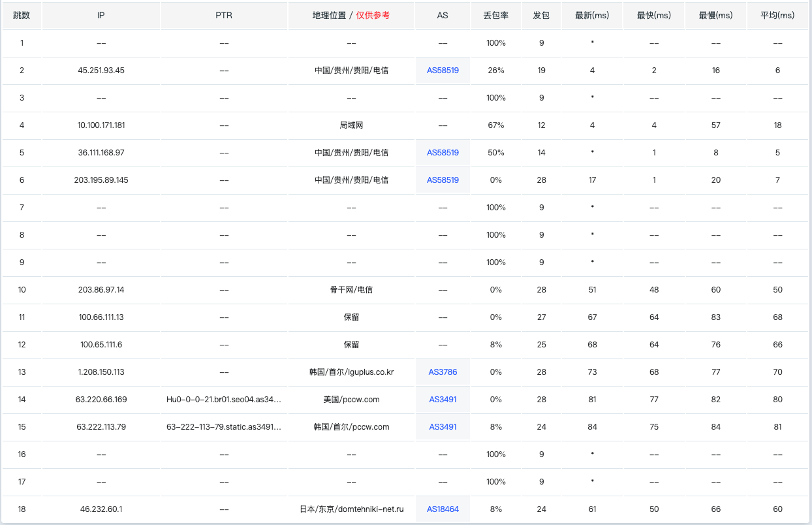Viewport: 812px width, 525px height.
Task: Click the 发包 column header
Action: click(541, 16)
